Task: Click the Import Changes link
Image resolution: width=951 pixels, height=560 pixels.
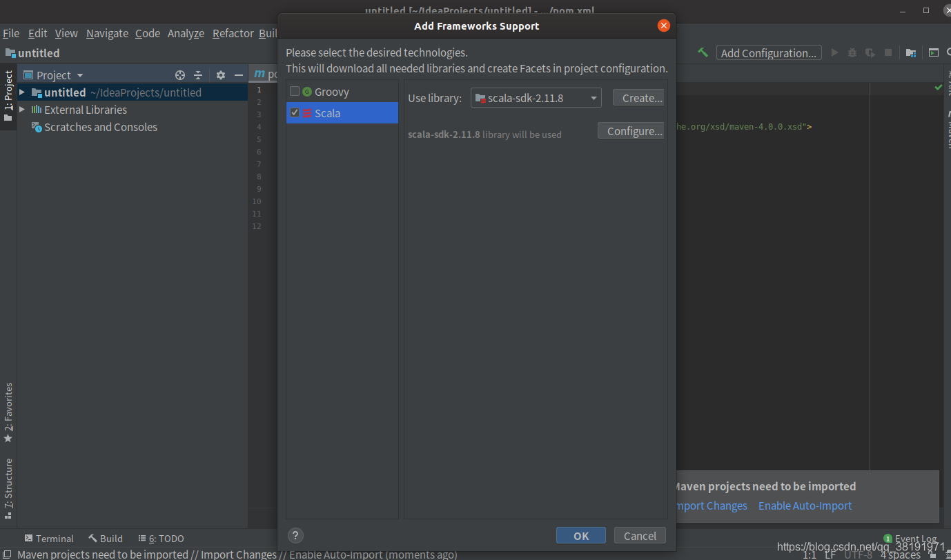Action: pyautogui.click(x=712, y=506)
